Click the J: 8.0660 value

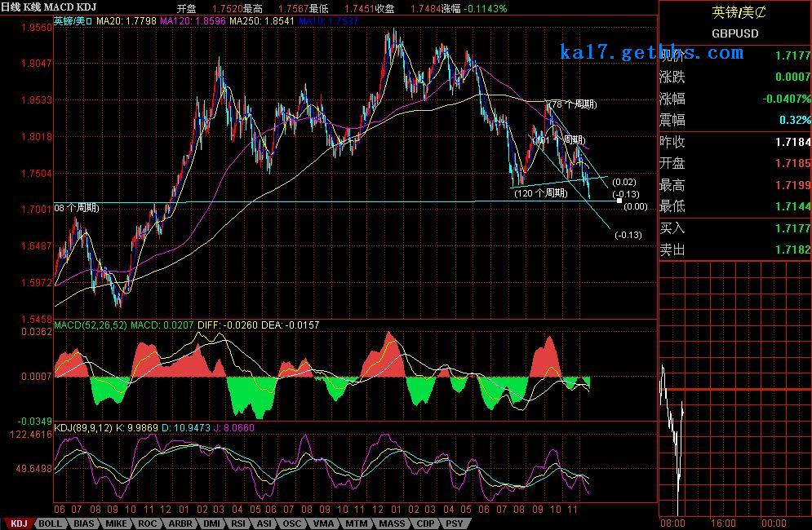(234, 428)
